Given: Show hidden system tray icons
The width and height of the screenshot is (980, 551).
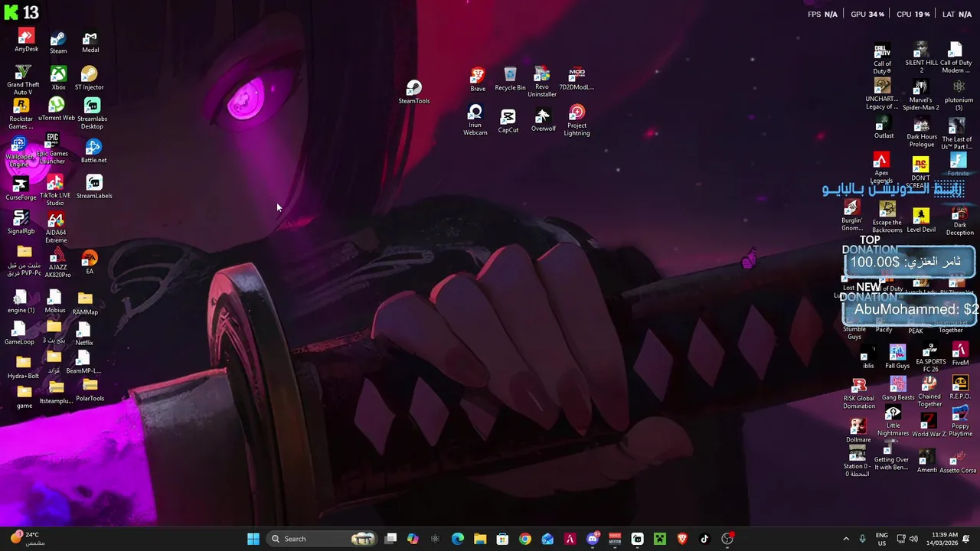Looking at the screenshot, I should [x=846, y=539].
